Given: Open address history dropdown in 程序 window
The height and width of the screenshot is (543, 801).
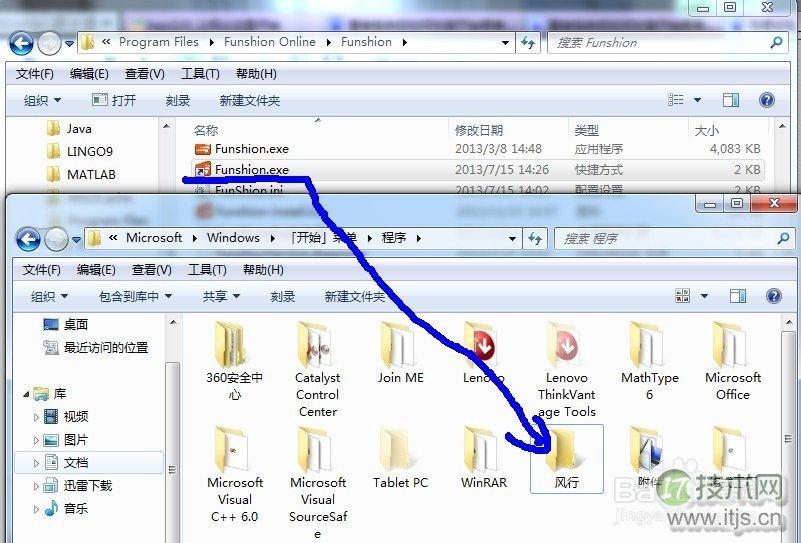Looking at the screenshot, I should [512, 239].
